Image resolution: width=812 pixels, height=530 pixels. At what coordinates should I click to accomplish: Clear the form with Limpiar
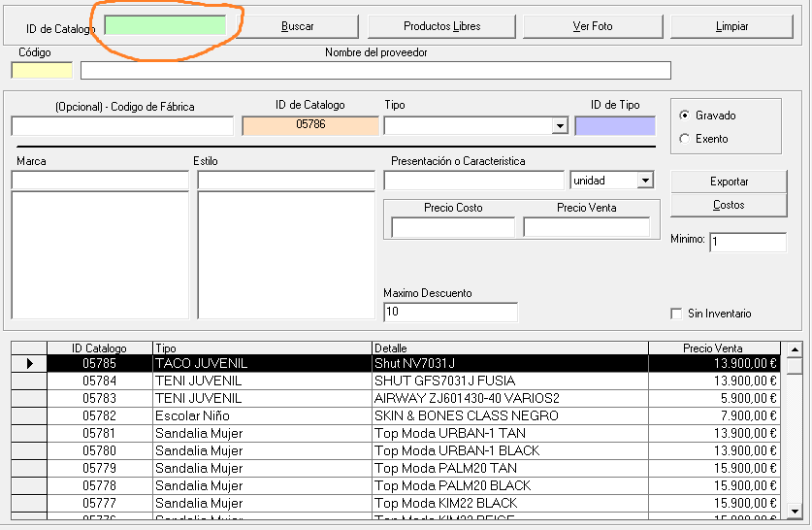[731, 26]
